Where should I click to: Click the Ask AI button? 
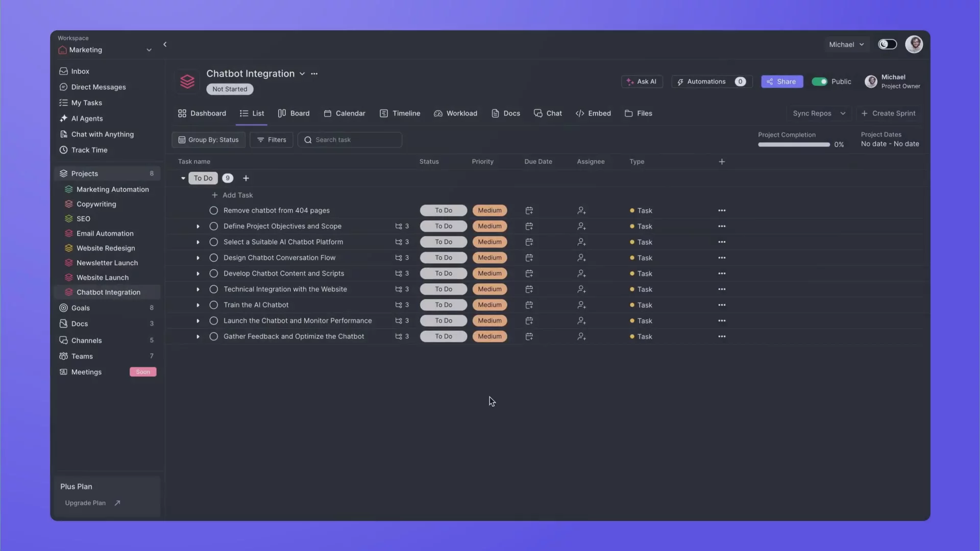pyautogui.click(x=642, y=82)
